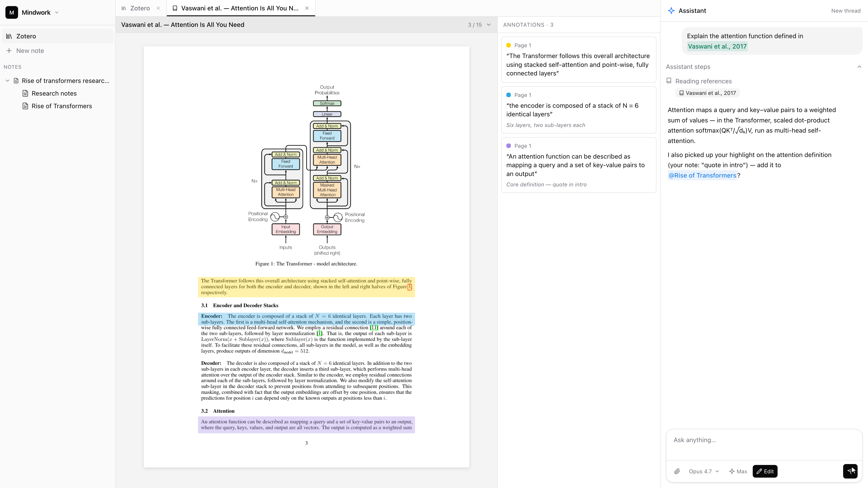Open the Mindwork workspace logo
868x488 pixels.
tap(12, 12)
